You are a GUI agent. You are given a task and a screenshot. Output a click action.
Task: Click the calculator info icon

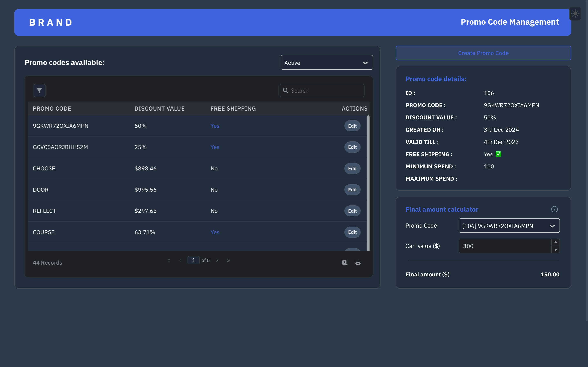tap(554, 209)
